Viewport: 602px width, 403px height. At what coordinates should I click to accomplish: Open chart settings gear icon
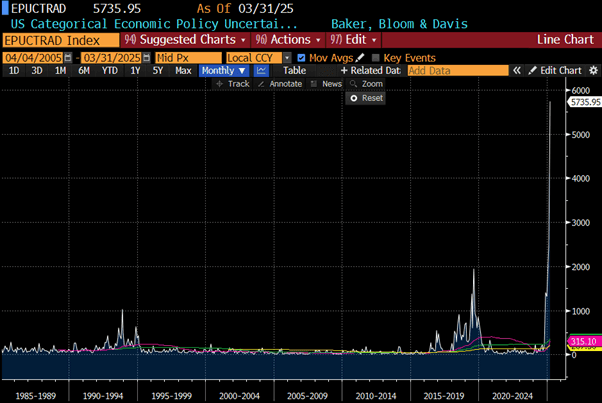[x=591, y=71]
